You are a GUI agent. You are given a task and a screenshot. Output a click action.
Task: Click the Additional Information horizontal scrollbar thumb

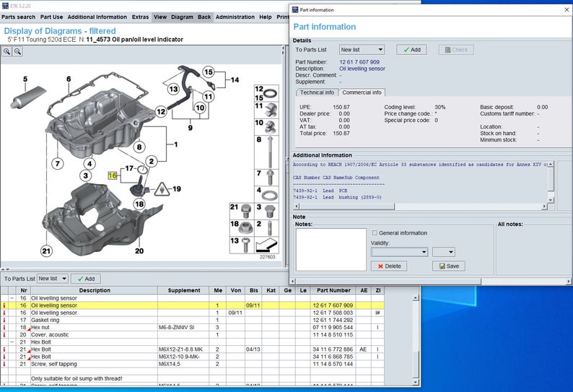coord(346,206)
